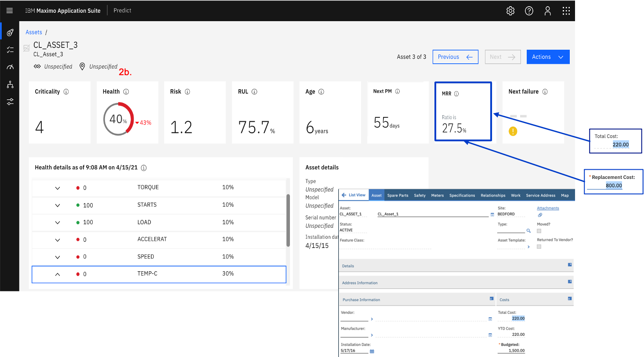Open the Vendor description detail icon

(490, 319)
